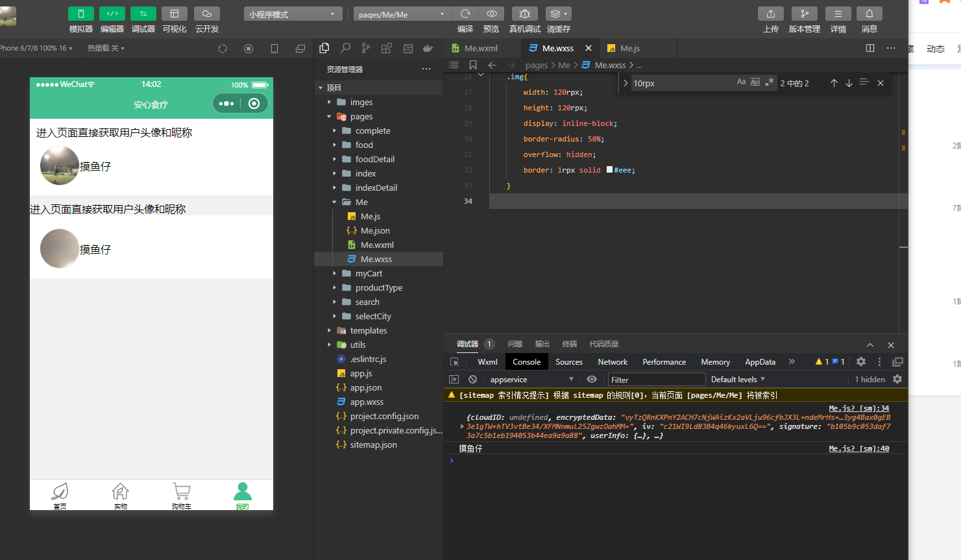Go to next find match arrow
Image resolution: width=961 pixels, height=560 pixels.
tap(849, 83)
